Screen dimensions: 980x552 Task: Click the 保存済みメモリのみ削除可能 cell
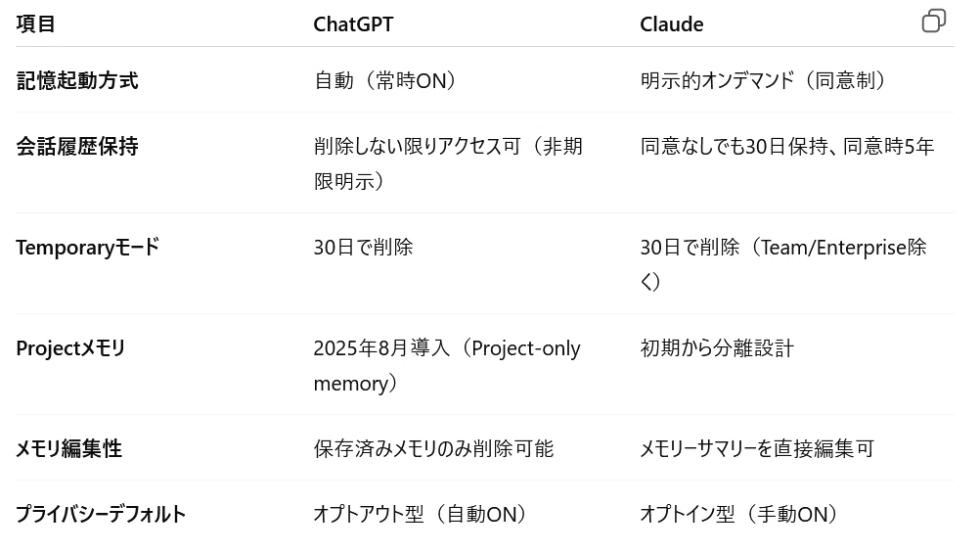pyautogui.click(x=433, y=448)
